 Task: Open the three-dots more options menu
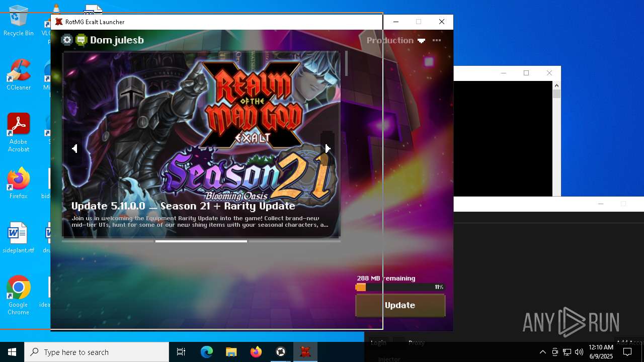(437, 40)
